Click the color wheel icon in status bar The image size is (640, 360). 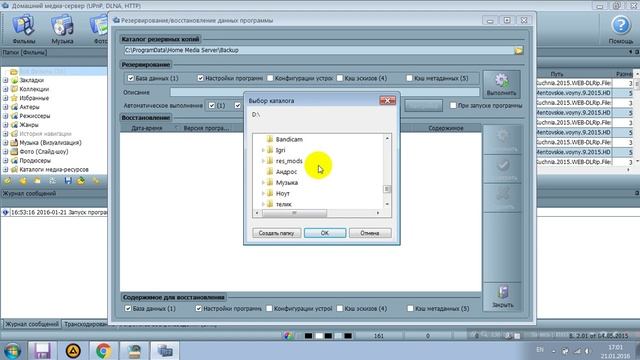288,336
